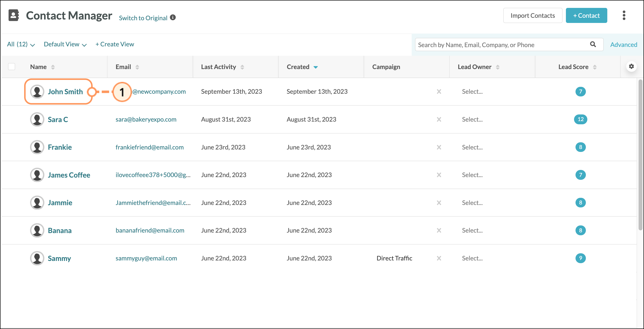
Task: Open John Smith's contact record
Action: [x=65, y=91]
